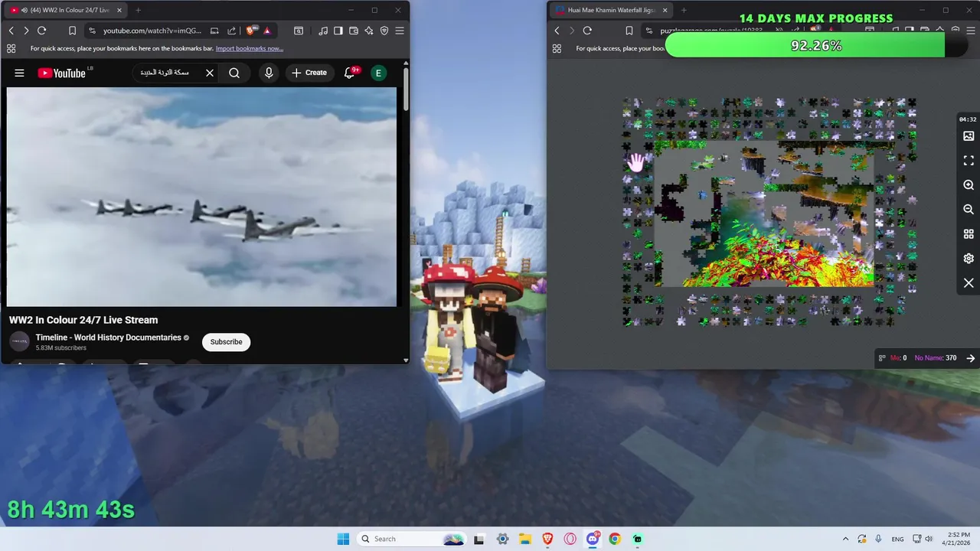Open ENG language input switcher
The width and height of the screenshot is (980, 551).
coord(897,539)
